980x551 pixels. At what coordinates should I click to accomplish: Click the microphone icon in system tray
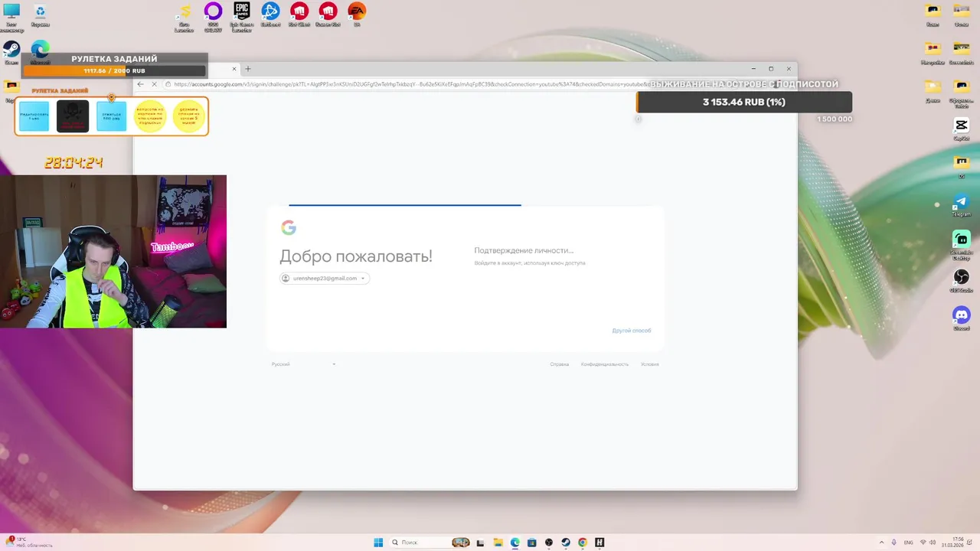[x=893, y=543]
